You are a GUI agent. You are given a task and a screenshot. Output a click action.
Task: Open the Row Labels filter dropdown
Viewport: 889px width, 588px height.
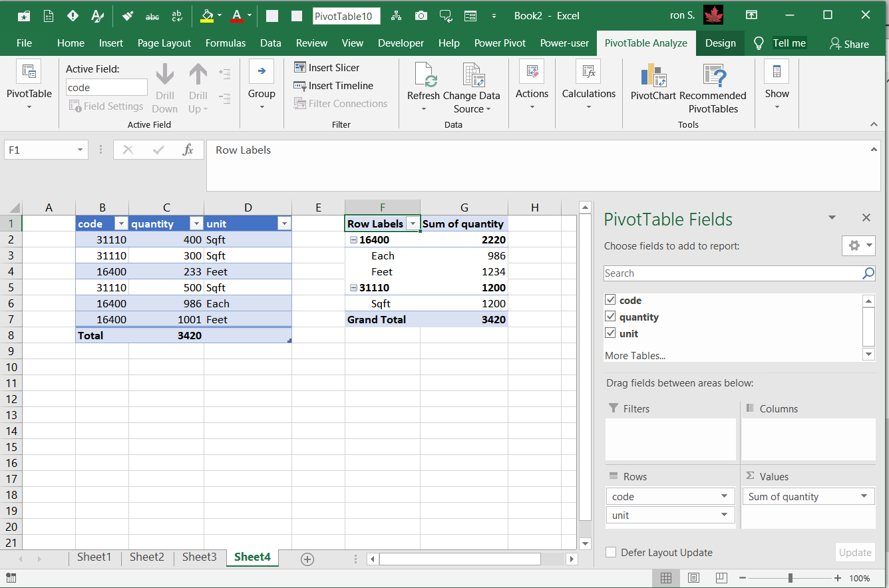(x=413, y=224)
